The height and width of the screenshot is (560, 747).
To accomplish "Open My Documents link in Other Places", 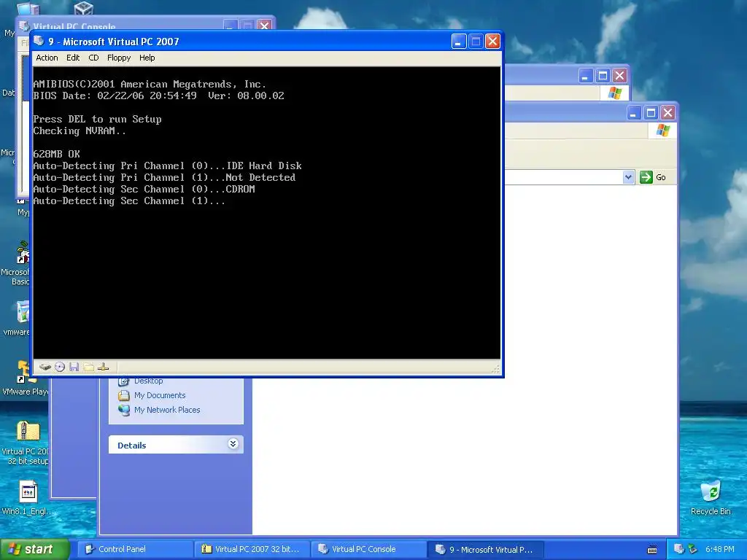I will pos(160,395).
